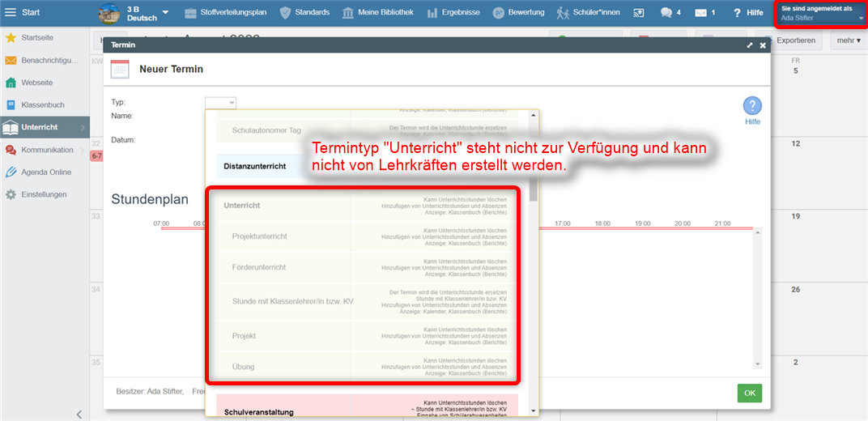This screenshot has height=421, width=868.
Task: Open Benachrichtigungen envelope icon in sidebar
Action: pos(11,61)
